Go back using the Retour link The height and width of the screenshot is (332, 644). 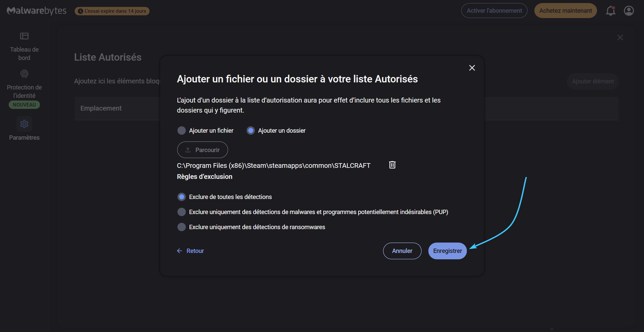point(190,251)
